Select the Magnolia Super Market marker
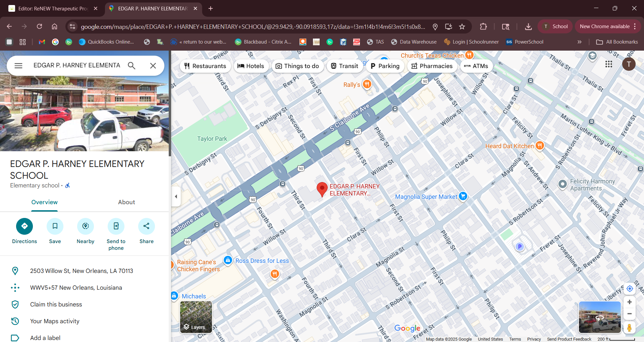Image resolution: width=644 pixels, height=342 pixels. (x=463, y=196)
